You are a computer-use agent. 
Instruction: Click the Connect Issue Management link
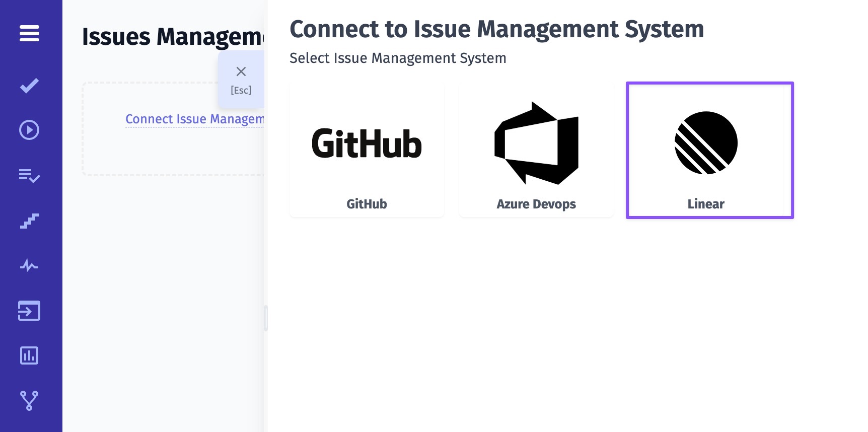click(x=194, y=119)
